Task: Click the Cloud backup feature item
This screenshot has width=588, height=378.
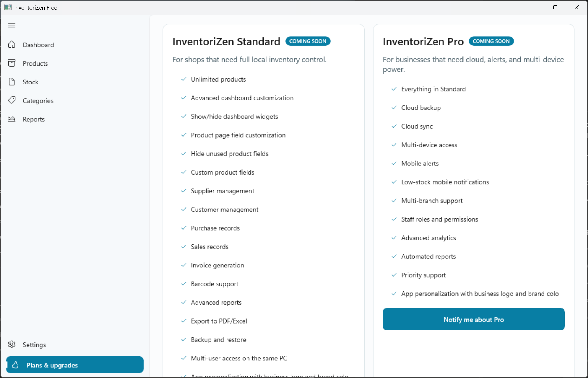Action: pyautogui.click(x=421, y=108)
